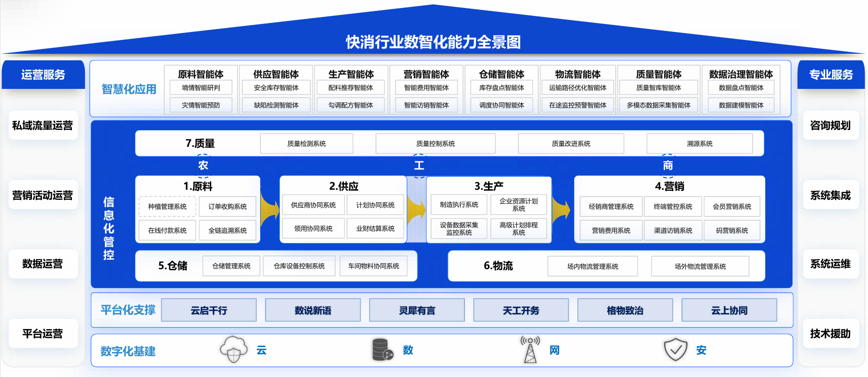Viewport: 868px width, 377px height.
Task: Click 溯源系统 box
Action: [x=700, y=143]
